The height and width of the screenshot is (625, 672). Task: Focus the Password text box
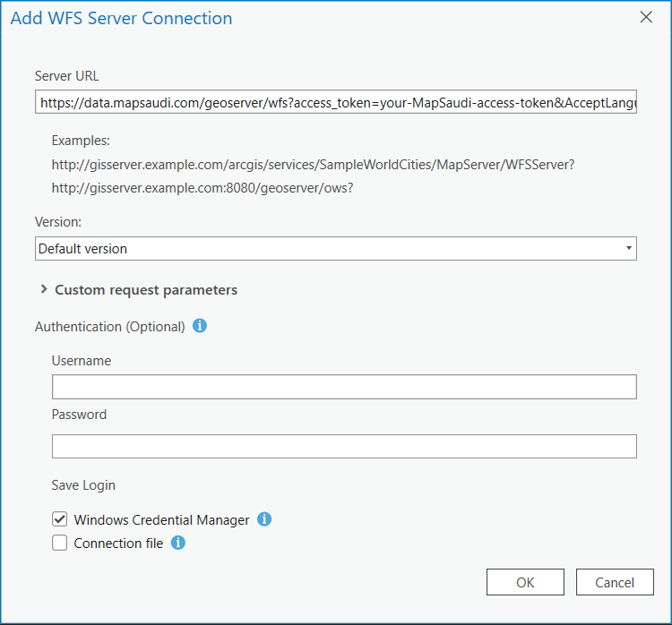click(x=344, y=446)
